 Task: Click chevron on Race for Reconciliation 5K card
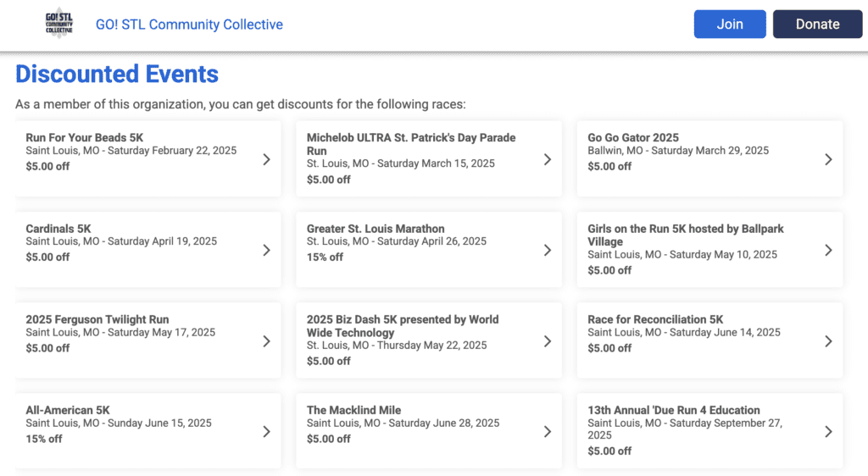[x=828, y=341]
